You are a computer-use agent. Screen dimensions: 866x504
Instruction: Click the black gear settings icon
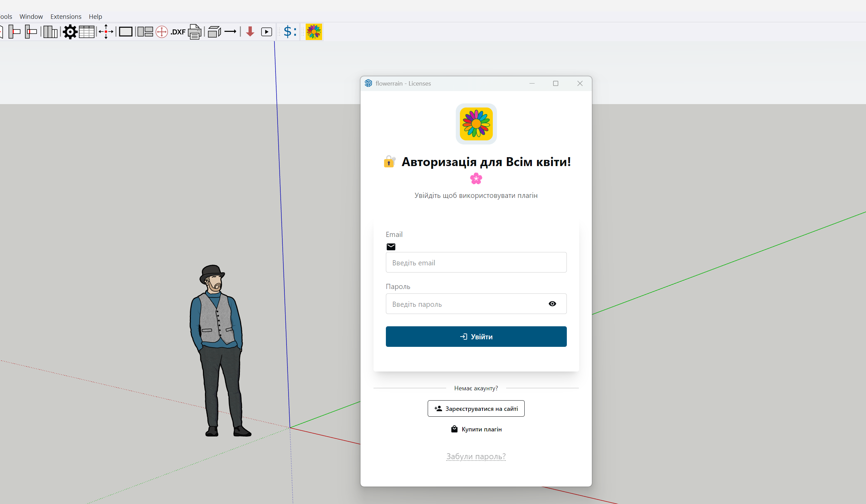coord(70,32)
